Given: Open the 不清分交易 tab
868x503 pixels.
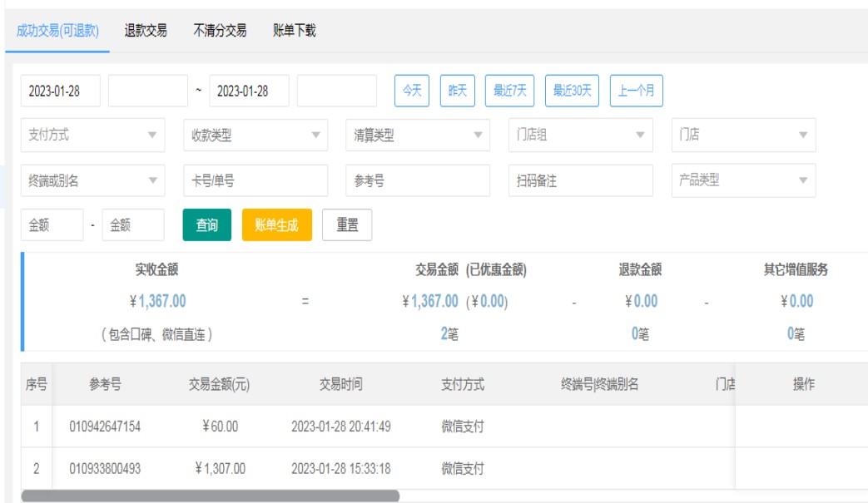Looking at the screenshot, I should pyautogui.click(x=220, y=31).
